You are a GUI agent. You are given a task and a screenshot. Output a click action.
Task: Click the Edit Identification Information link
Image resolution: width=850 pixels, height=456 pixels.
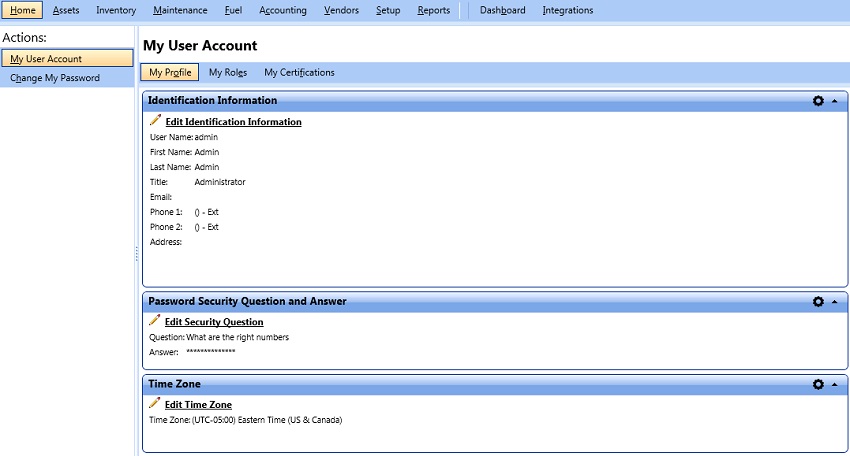pyautogui.click(x=233, y=122)
